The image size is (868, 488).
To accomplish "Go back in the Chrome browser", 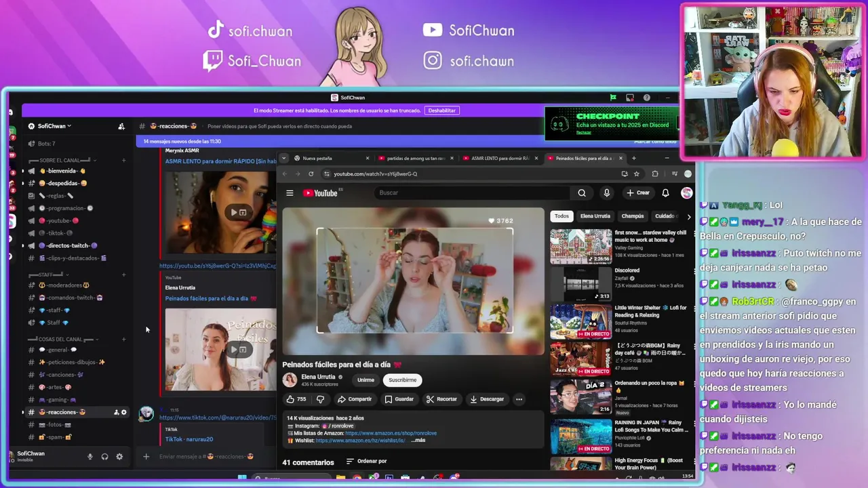I will (285, 174).
